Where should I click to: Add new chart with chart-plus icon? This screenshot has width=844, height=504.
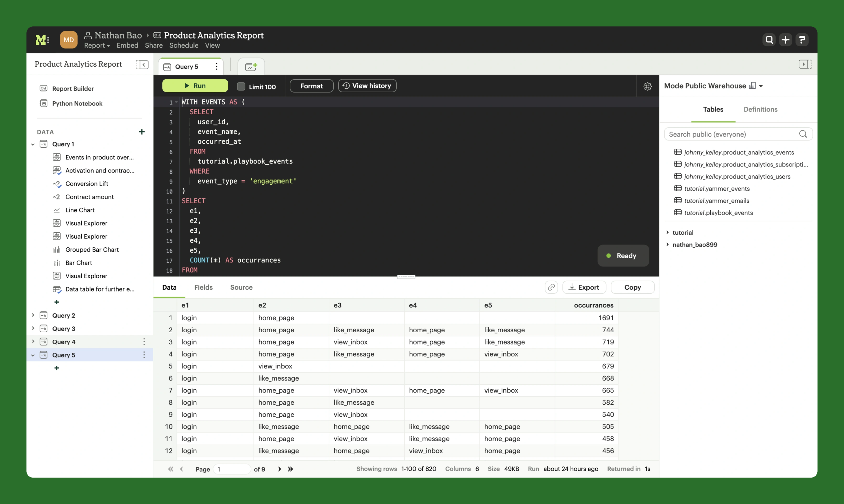point(251,67)
